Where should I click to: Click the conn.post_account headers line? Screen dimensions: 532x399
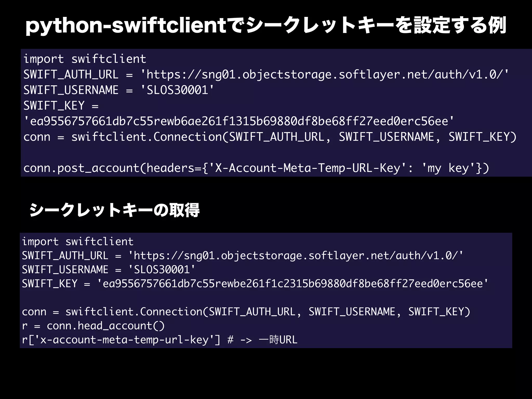256,168
